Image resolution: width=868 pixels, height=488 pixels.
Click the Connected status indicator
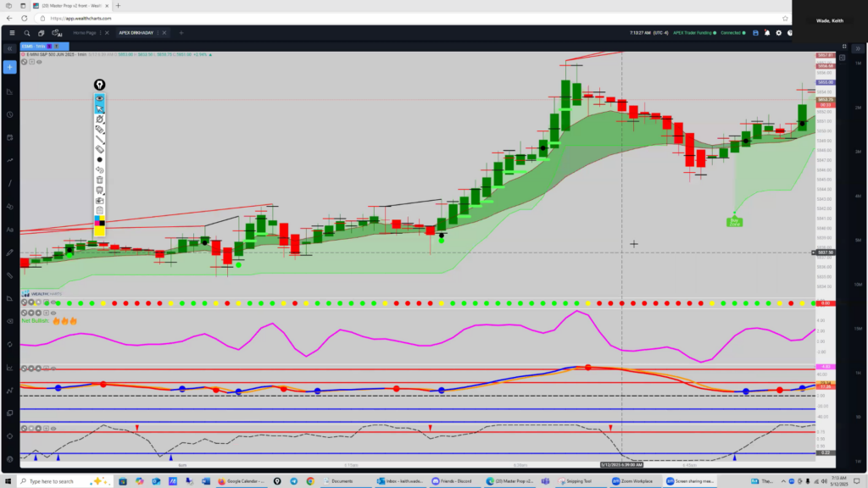click(x=733, y=33)
